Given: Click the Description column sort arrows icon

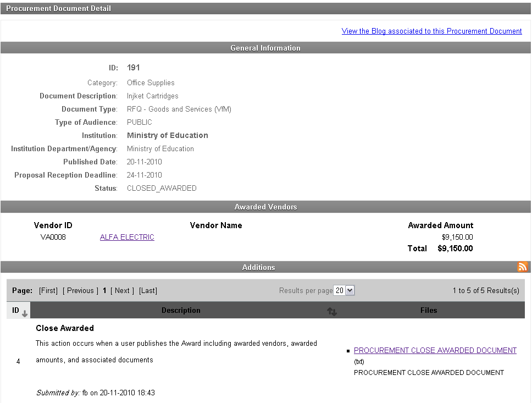Looking at the screenshot, I should [x=332, y=311].
